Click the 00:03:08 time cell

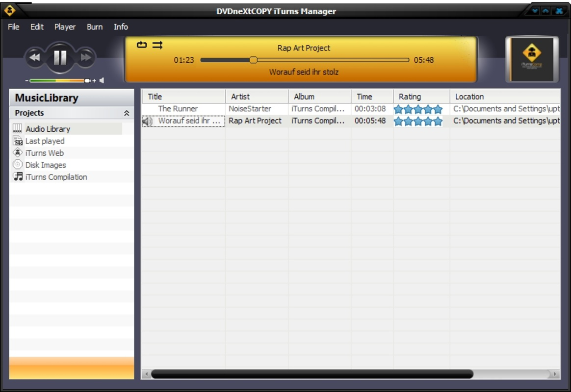pyautogui.click(x=370, y=109)
